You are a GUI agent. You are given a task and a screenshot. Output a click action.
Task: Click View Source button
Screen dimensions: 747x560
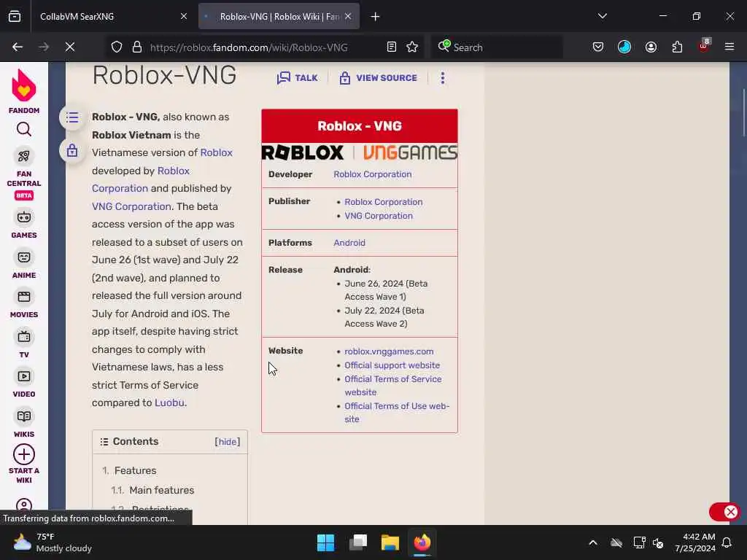click(379, 77)
